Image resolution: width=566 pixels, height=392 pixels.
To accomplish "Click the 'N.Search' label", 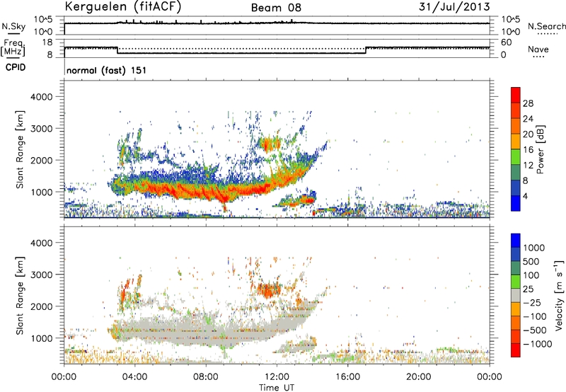I will (546, 26).
